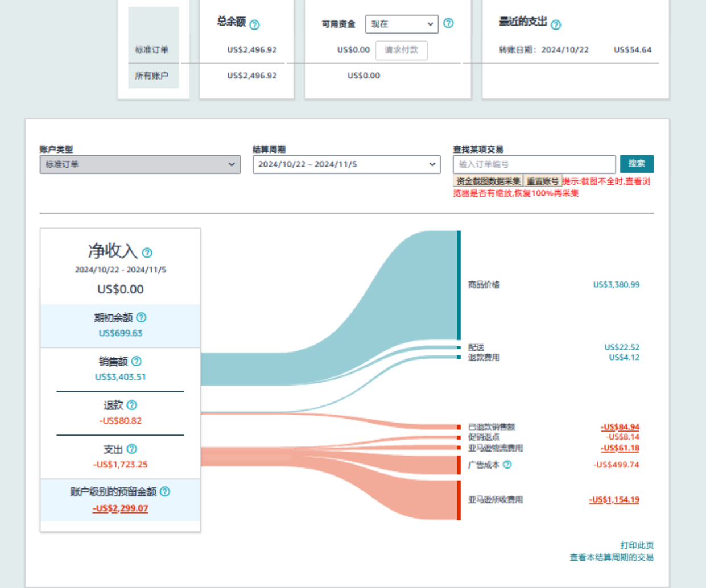Click the 销售额 US$3,403.51 amount
This screenshot has width=706, height=588.
(120, 377)
